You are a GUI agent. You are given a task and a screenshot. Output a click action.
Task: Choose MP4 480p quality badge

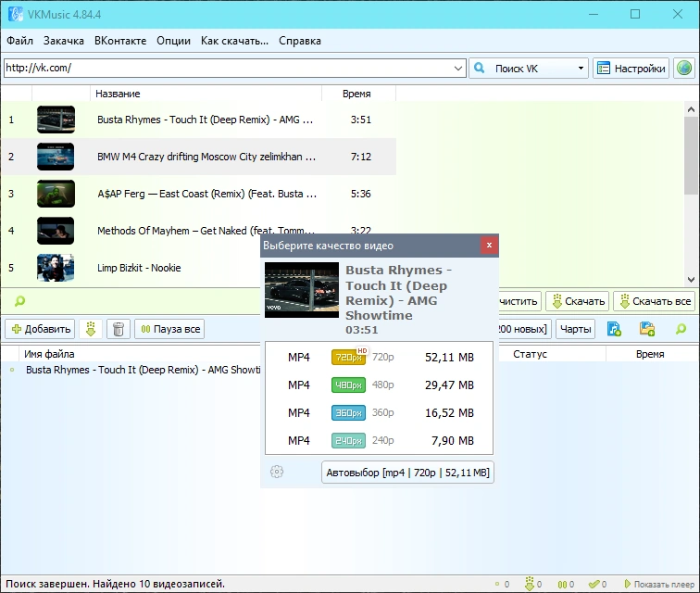[348, 385]
